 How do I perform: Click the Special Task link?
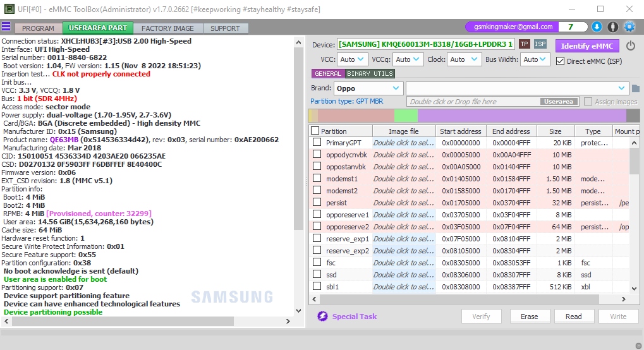(355, 317)
